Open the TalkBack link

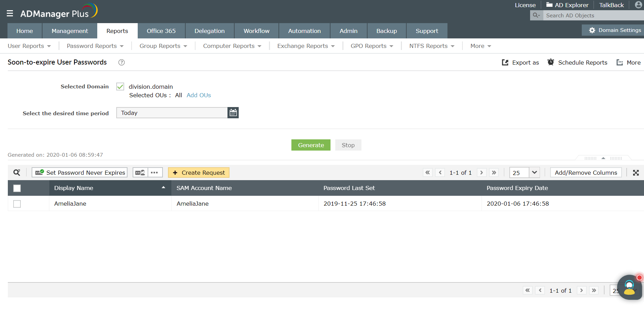(611, 5)
